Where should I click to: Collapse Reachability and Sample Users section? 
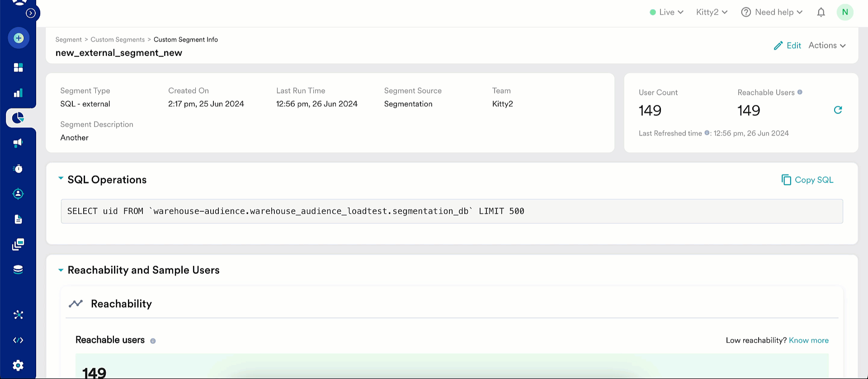[x=61, y=270]
